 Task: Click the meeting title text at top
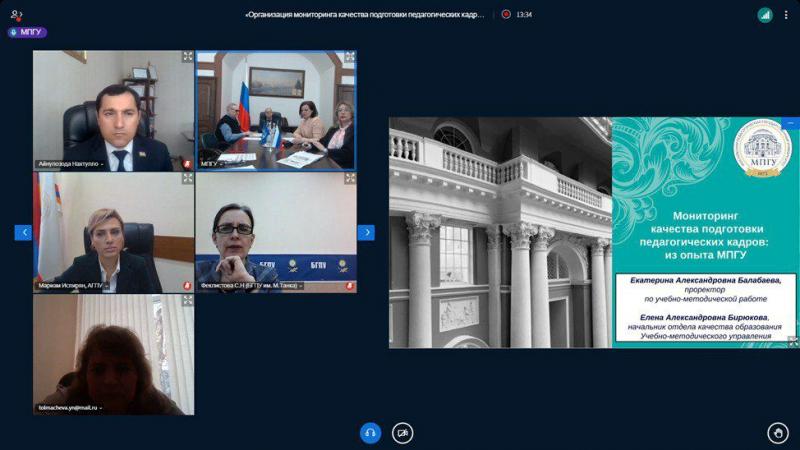coord(365,15)
